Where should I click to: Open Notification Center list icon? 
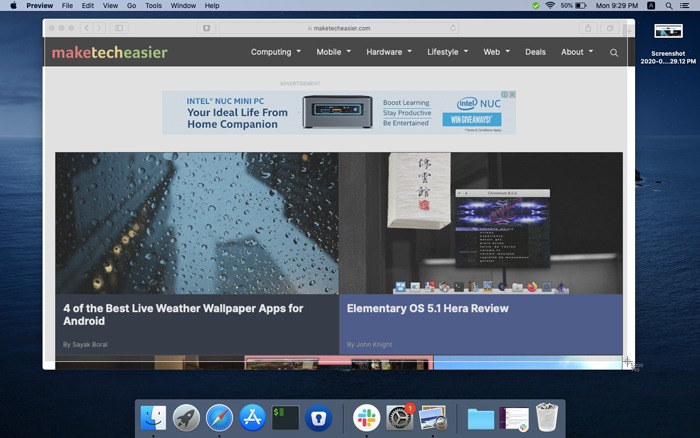(684, 5)
